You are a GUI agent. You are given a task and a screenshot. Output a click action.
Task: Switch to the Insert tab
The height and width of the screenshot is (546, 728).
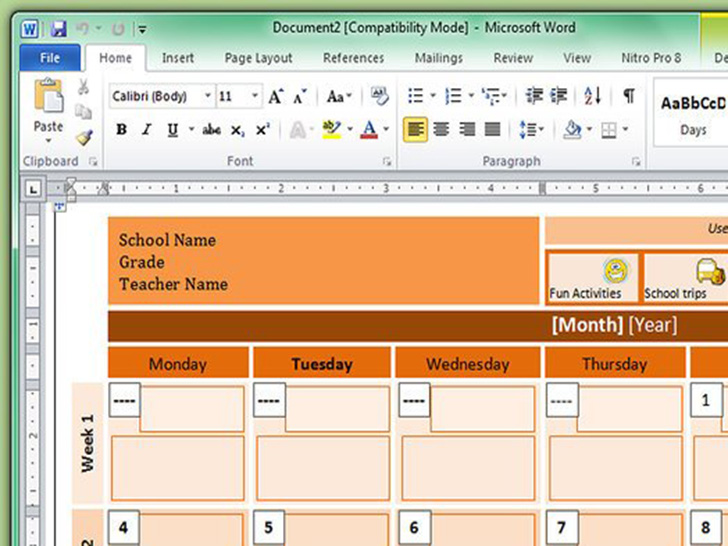pos(178,58)
